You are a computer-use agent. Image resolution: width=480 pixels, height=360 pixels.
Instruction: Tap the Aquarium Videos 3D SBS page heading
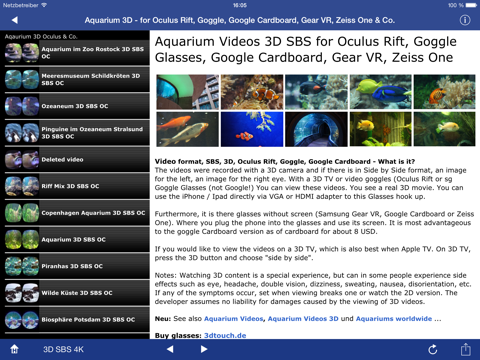(x=306, y=49)
